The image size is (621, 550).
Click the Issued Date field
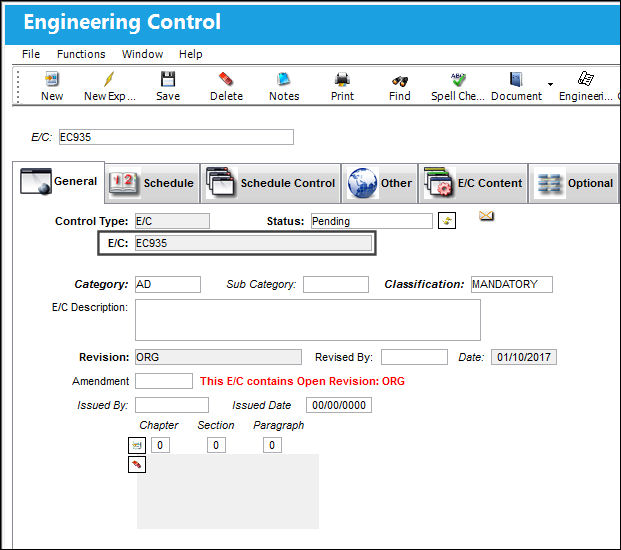[x=339, y=405]
